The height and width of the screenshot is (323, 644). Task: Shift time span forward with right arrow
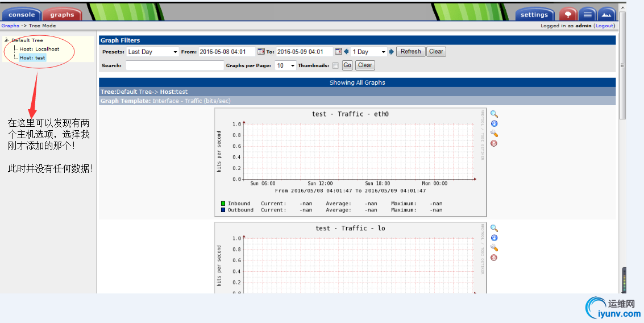pos(391,52)
